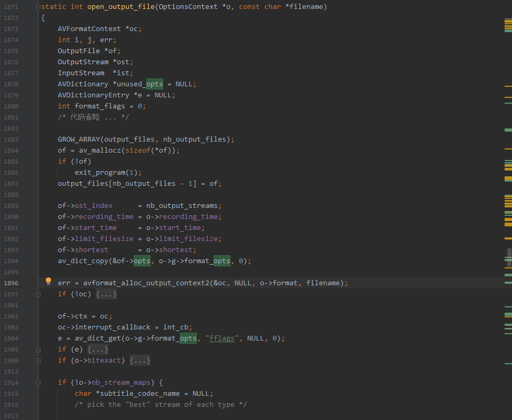Click int_cb identifier on line 1903
The image size is (512, 420).
coord(176,327)
